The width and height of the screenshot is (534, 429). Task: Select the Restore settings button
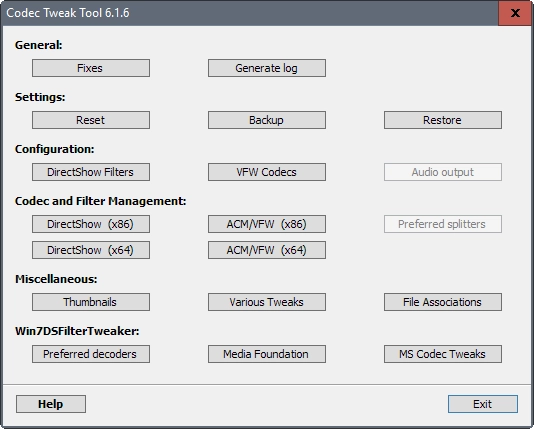click(443, 120)
